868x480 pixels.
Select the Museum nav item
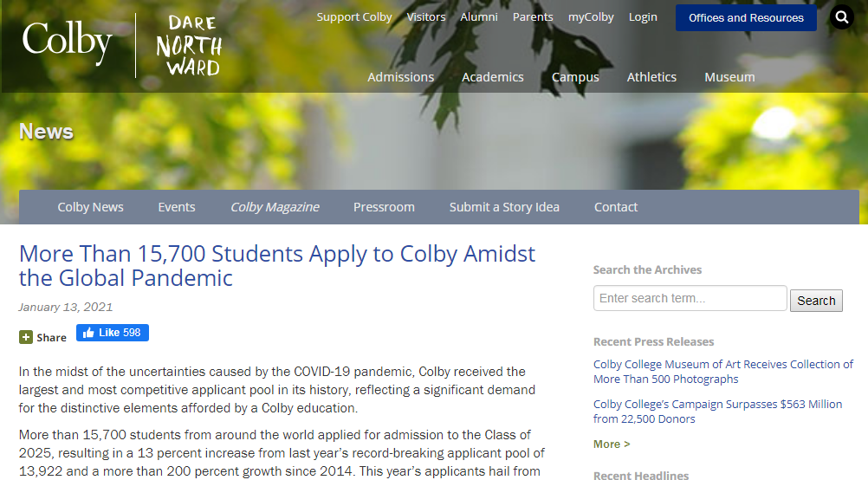pos(729,77)
